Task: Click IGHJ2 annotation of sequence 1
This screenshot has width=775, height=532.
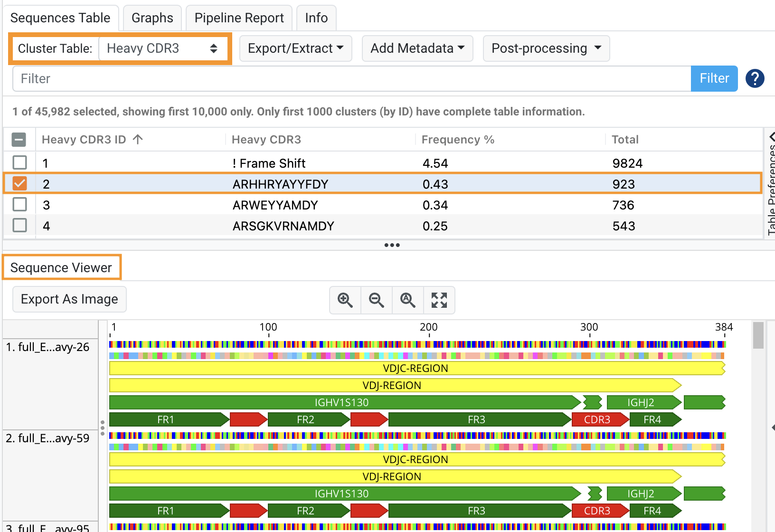Action: [644, 402]
